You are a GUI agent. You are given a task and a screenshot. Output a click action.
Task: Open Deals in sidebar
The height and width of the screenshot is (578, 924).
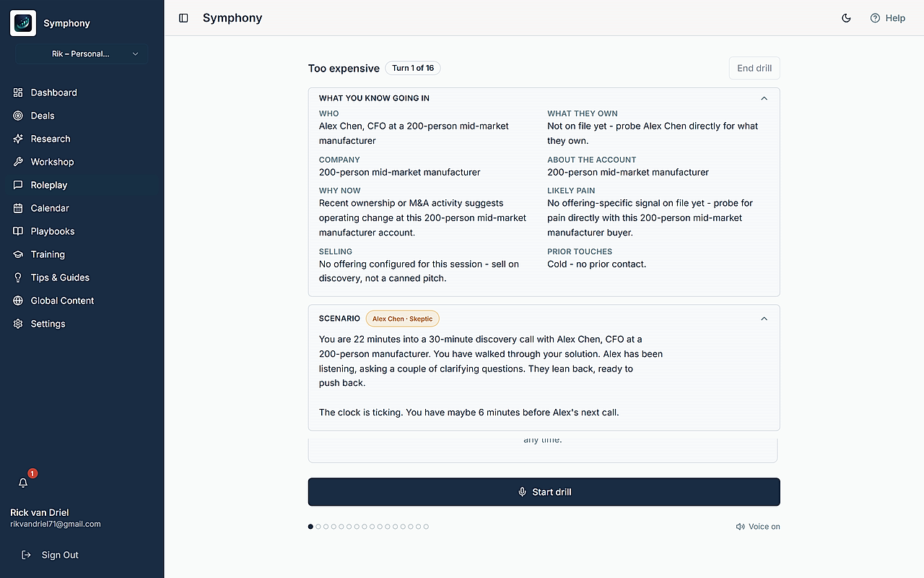click(82, 116)
